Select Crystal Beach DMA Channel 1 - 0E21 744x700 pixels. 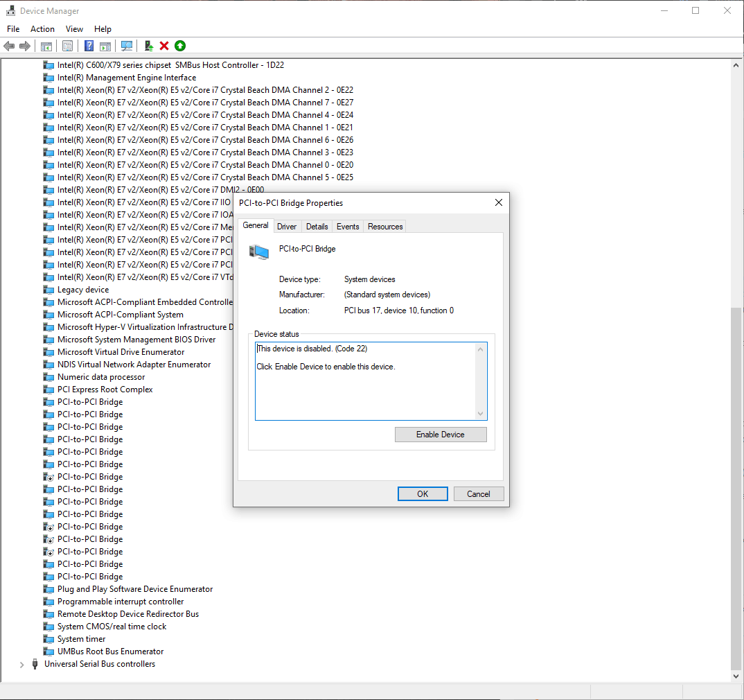coord(206,128)
